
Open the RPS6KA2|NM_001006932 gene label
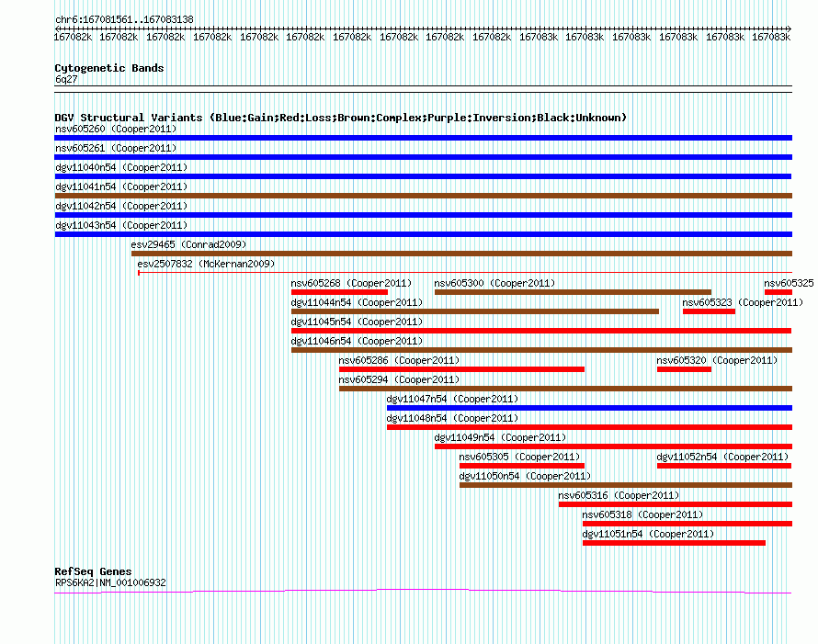110,582
